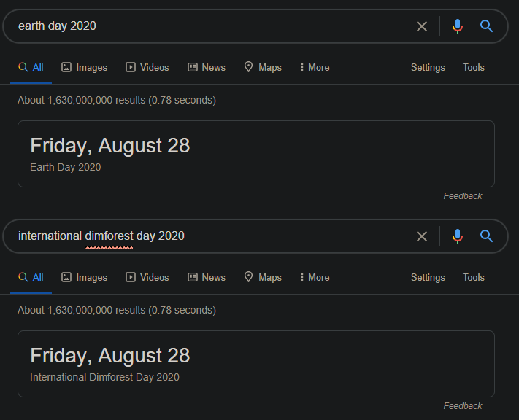Click Feedback link below International Dimforest Day card
The width and height of the screenshot is (519, 420).
(462, 406)
